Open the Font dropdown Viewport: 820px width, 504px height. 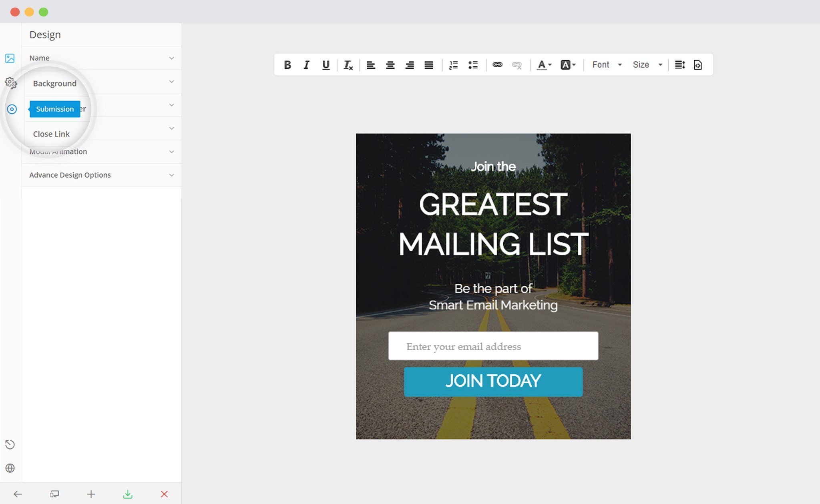(607, 65)
